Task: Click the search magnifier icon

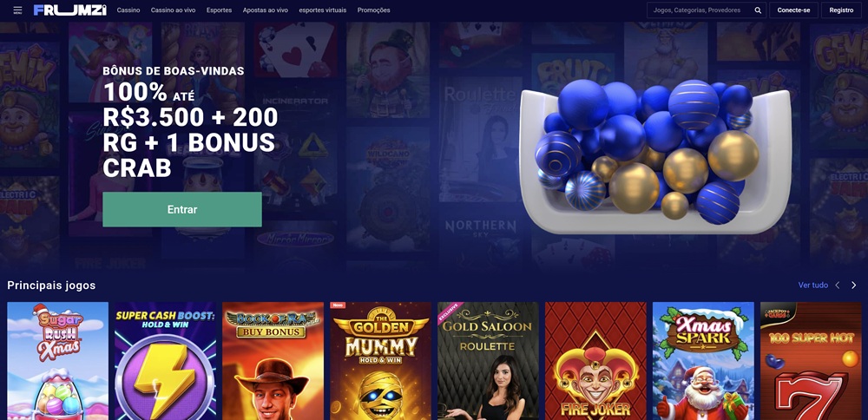Action: click(x=758, y=10)
